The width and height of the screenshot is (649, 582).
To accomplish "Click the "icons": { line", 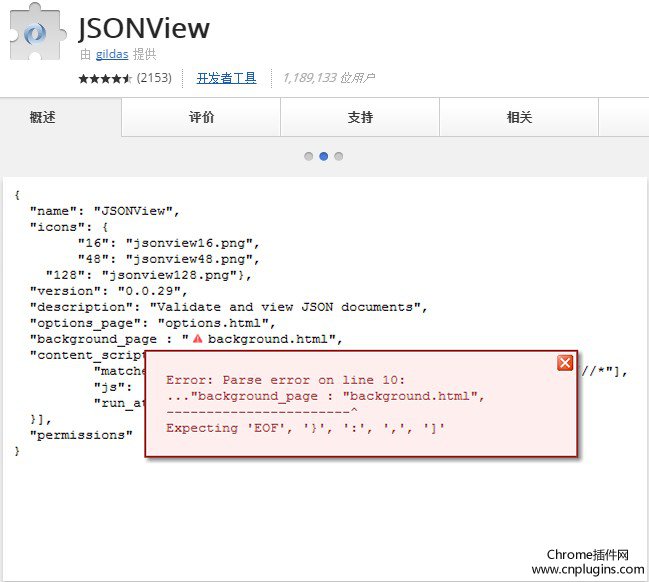I will (x=69, y=227).
